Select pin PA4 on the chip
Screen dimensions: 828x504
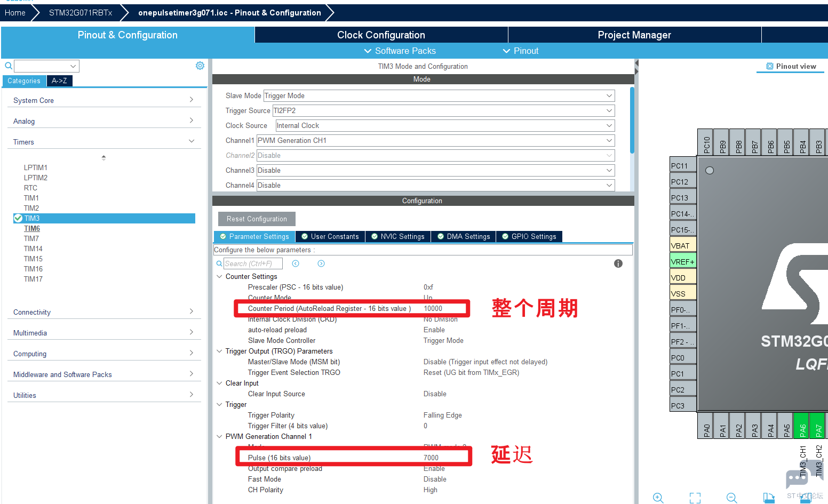(769, 426)
